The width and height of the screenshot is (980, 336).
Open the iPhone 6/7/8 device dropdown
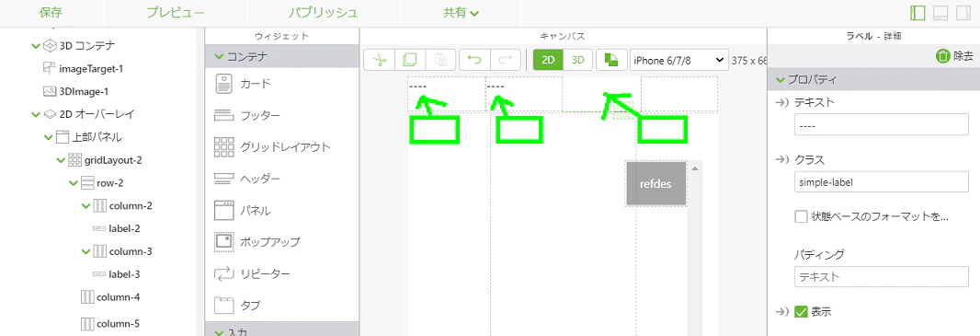678,60
